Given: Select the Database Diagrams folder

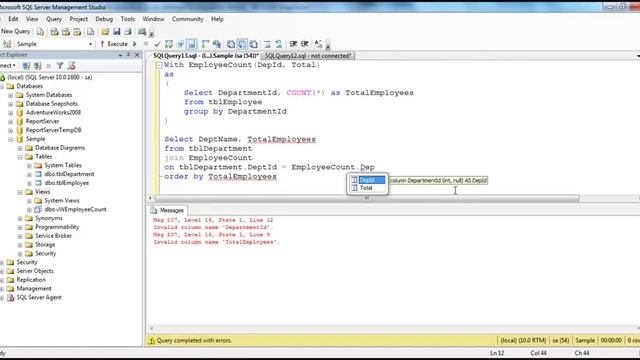Looking at the screenshot, I should [x=60, y=148].
